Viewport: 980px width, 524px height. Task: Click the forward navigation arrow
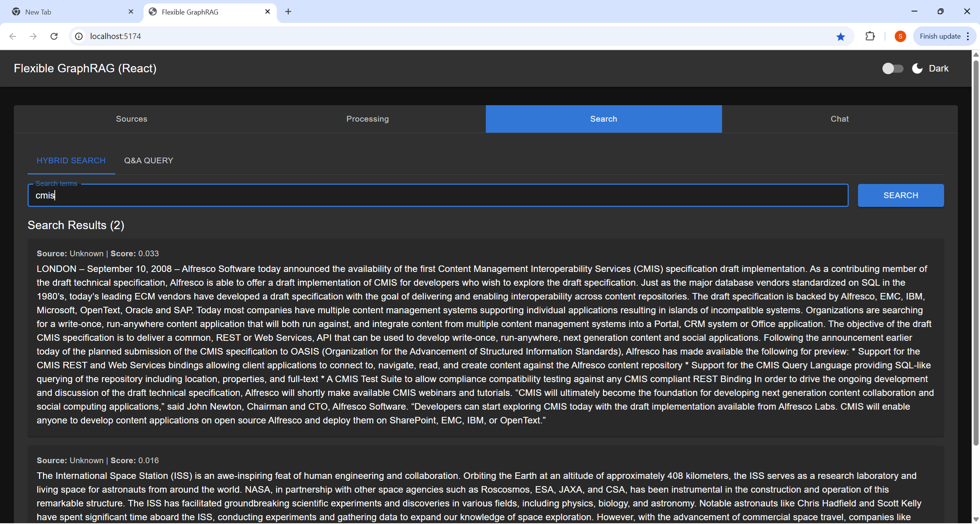[34, 36]
